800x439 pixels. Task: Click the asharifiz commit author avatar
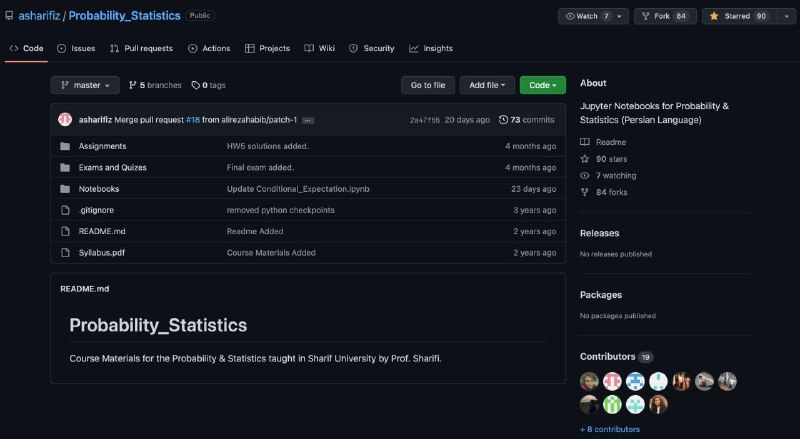(65, 119)
